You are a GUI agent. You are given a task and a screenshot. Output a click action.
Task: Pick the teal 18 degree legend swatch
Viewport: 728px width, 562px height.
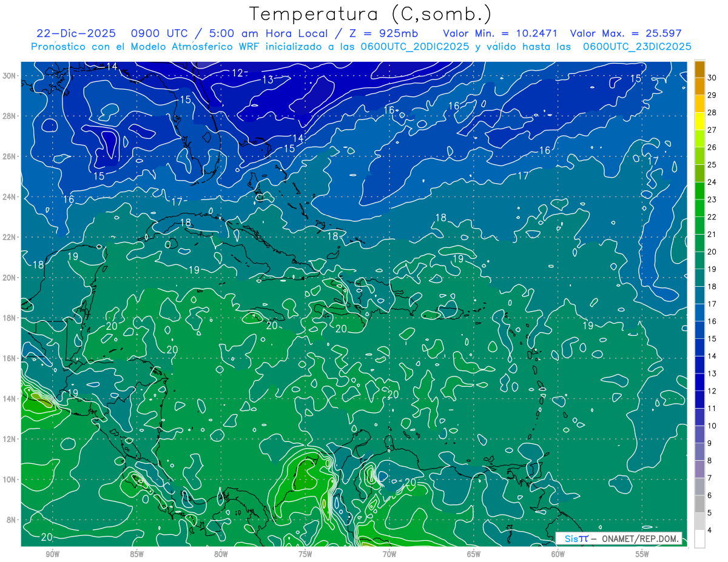click(699, 278)
